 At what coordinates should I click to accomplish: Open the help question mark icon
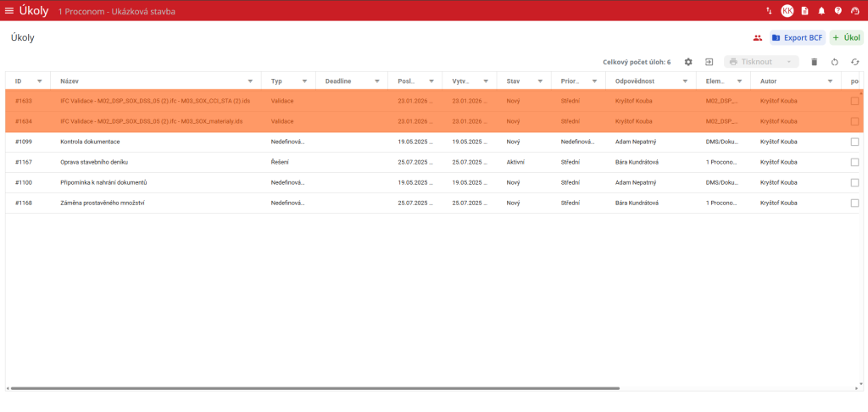tap(837, 11)
